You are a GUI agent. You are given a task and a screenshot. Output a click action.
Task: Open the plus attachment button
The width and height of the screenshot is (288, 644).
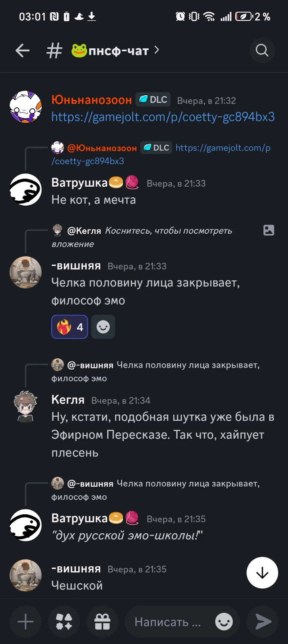25,622
